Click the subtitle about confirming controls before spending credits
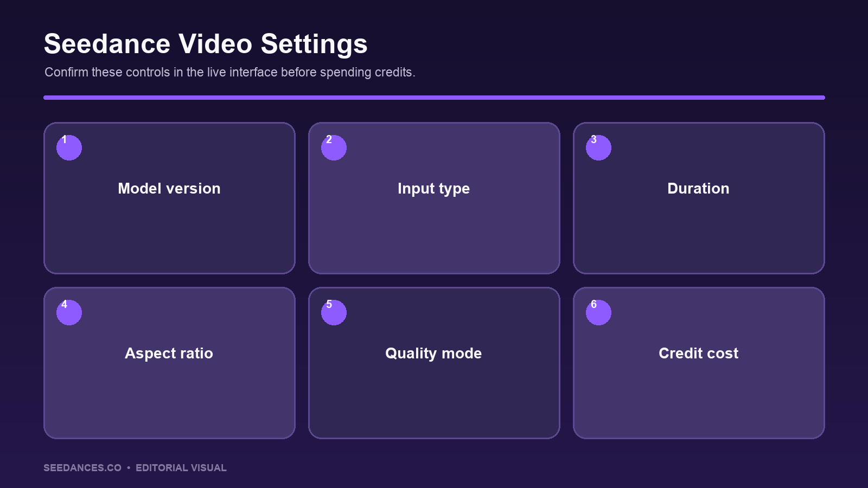This screenshot has width=868, height=488. tap(229, 72)
